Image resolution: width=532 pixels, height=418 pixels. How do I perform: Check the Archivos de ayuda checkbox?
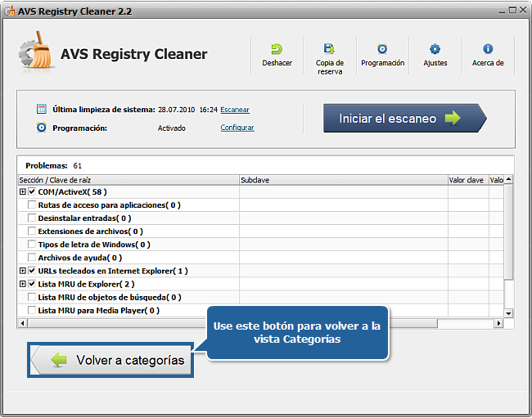32,258
